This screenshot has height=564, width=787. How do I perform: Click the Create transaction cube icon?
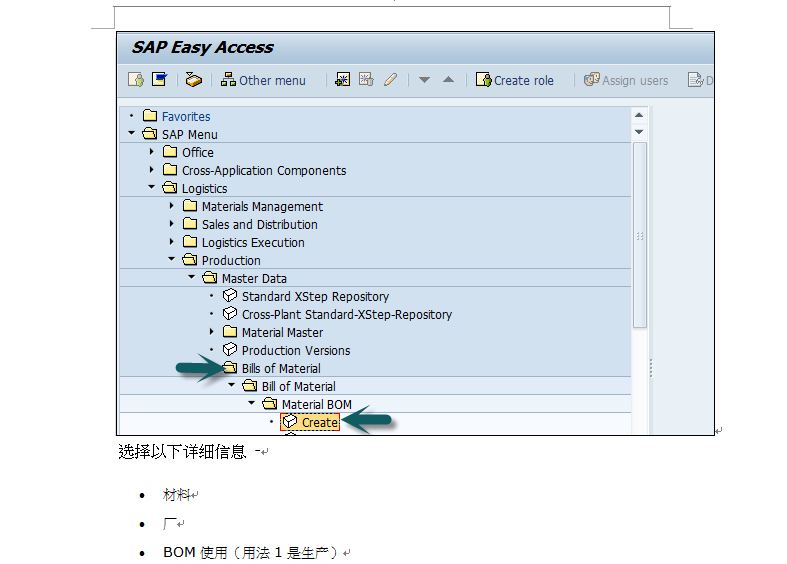[x=290, y=421]
